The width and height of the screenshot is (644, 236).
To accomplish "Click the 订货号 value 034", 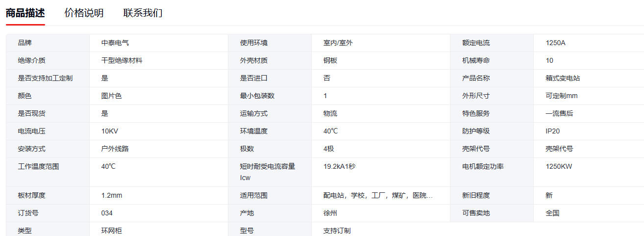I will (x=107, y=213).
